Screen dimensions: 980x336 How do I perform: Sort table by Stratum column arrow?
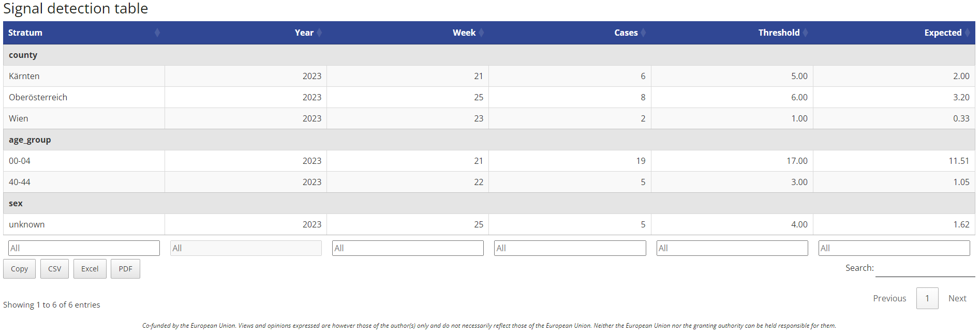157,33
